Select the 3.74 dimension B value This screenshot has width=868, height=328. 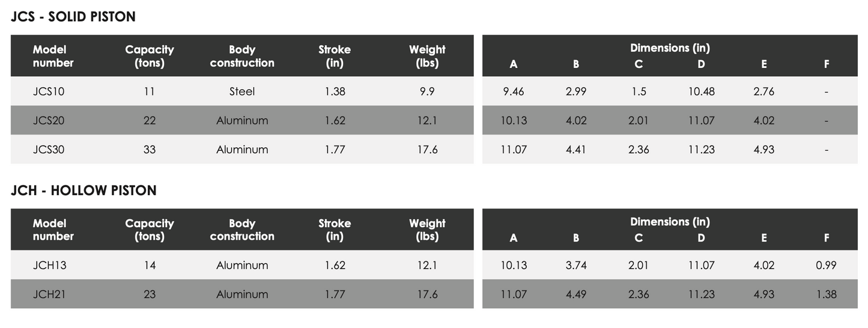pos(576,265)
